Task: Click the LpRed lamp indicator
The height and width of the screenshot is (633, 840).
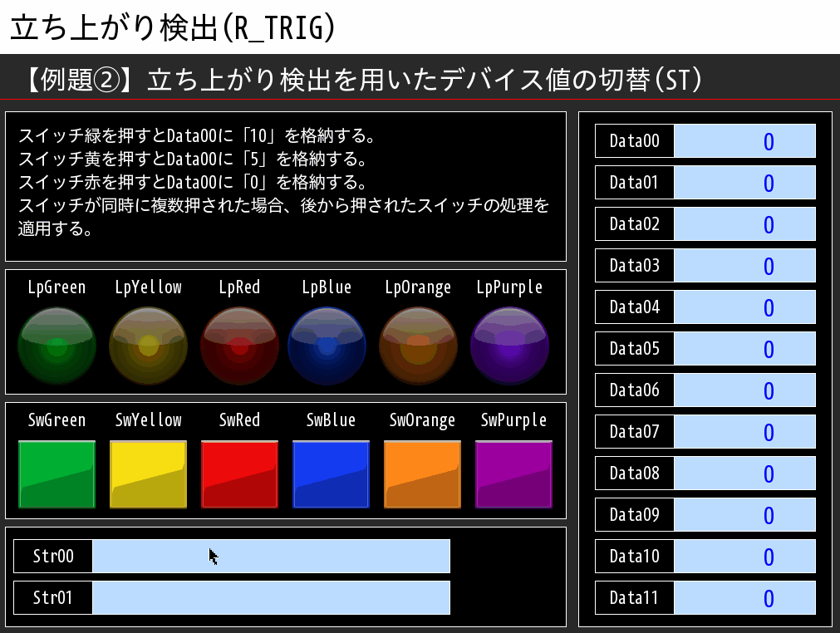Action: pyautogui.click(x=239, y=346)
